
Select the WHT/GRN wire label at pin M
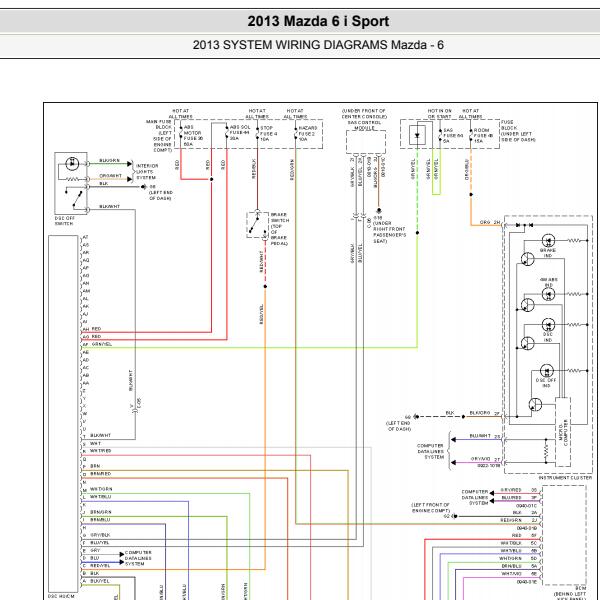coord(101,489)
